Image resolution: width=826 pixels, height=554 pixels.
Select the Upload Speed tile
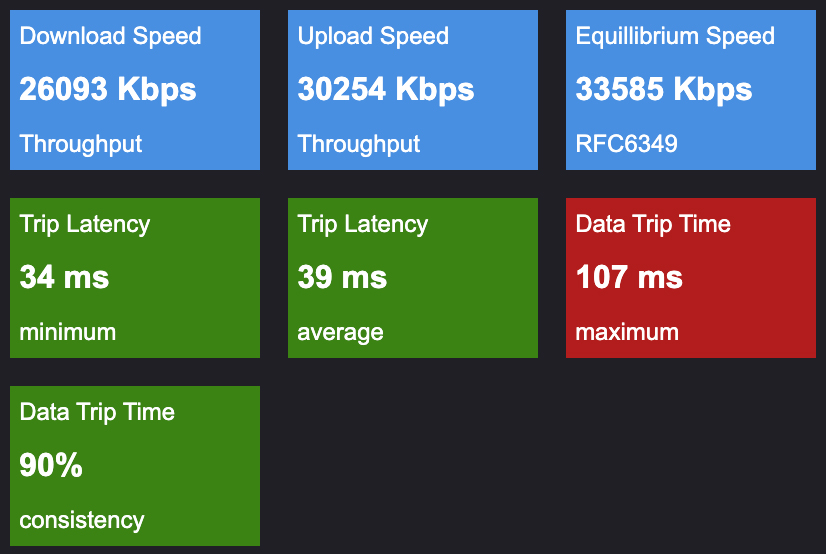[x=413, y=90]
